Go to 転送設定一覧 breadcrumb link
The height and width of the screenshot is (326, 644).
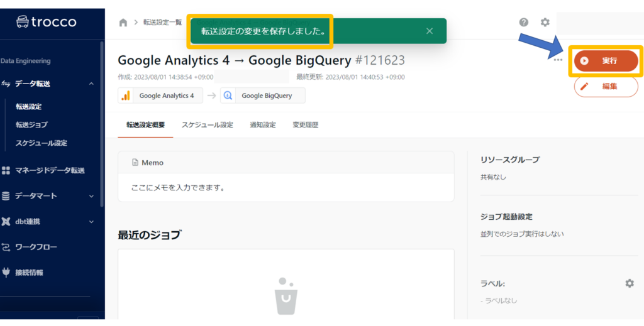(162, 23)
